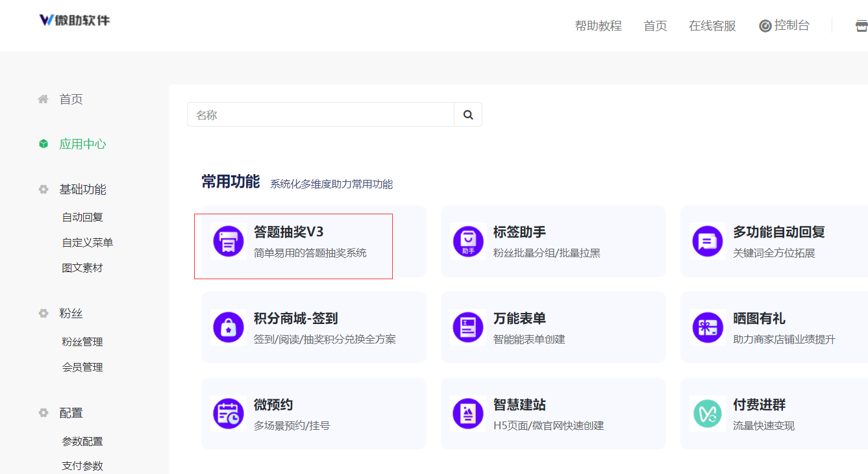
Task: Click the 智慧建站 page icon
Action: pos(468,414)
